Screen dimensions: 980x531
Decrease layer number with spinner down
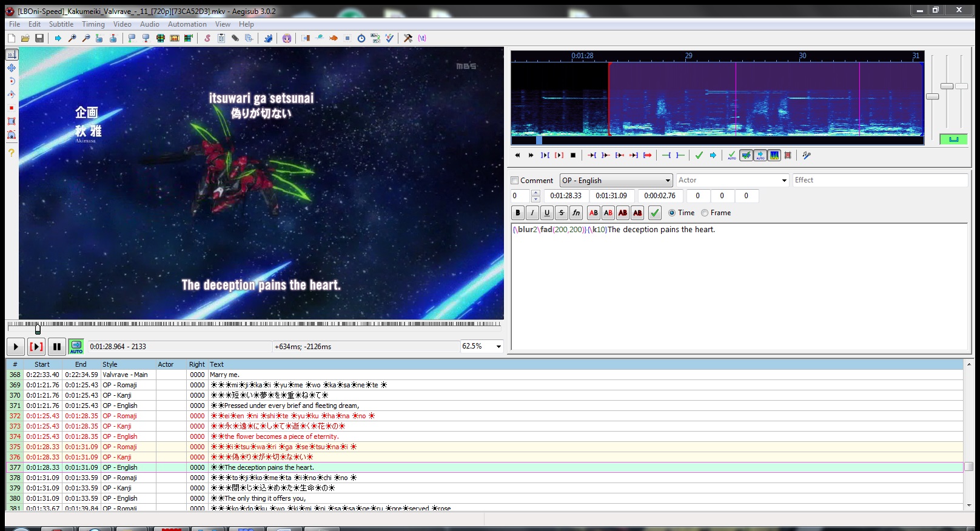coord(535,199)
